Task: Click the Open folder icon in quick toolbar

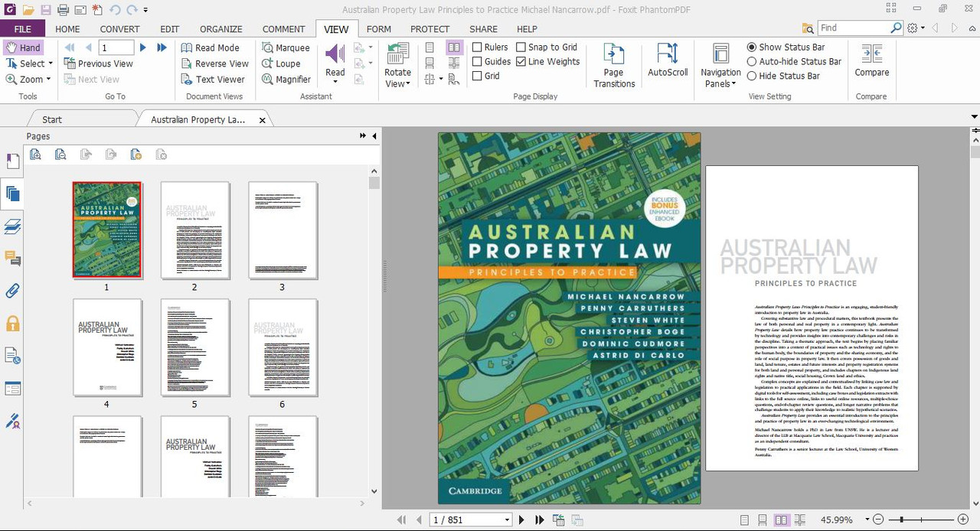Action: point(28,10)
